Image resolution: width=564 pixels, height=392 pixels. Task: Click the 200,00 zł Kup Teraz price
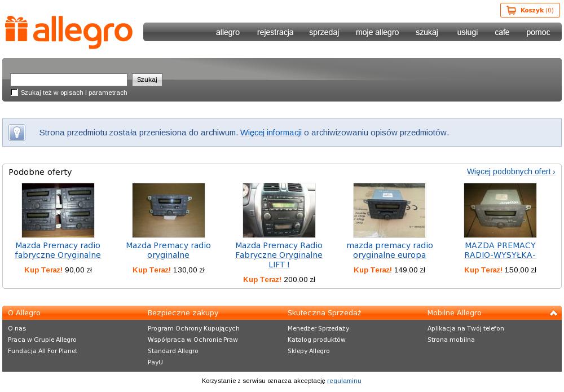pos(279,280)
